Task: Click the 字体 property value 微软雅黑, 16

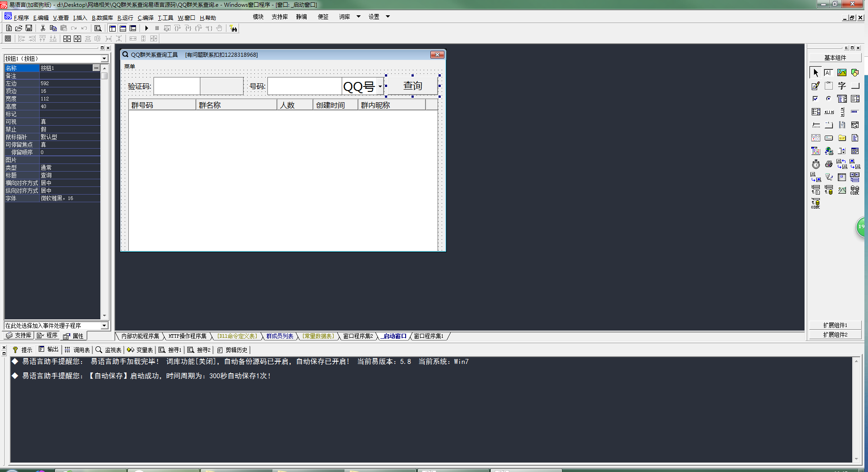Action: 70,198
